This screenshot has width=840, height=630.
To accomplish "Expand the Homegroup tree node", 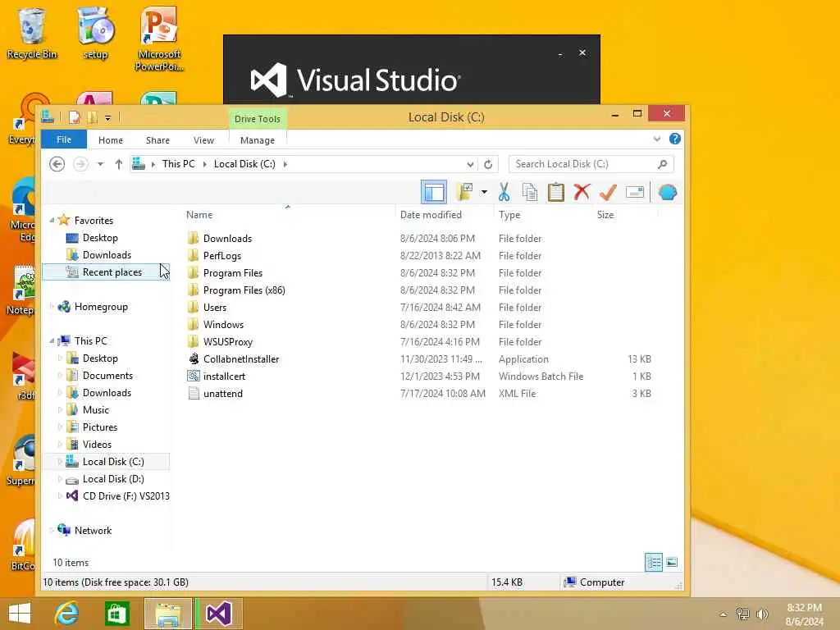I will point(52,307).
